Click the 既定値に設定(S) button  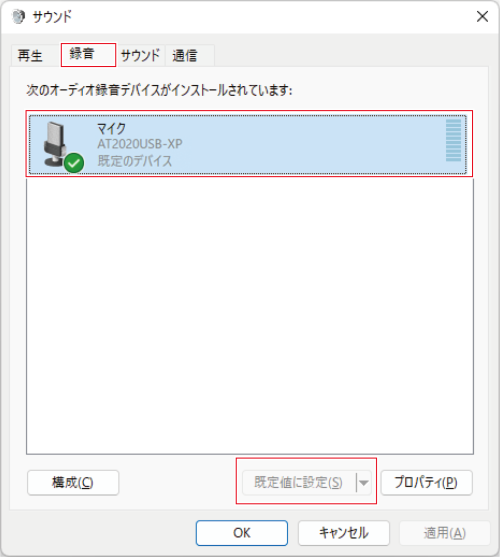[299, 483]
